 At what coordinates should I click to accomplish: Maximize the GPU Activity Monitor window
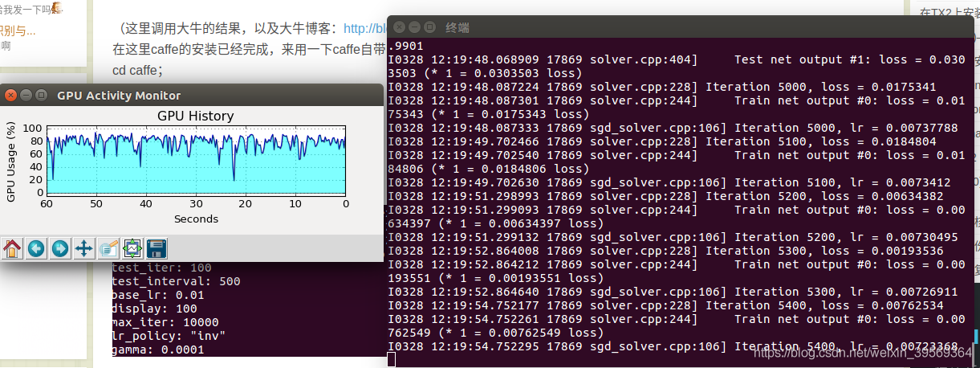pyautogui.click(x=40, y=95)
